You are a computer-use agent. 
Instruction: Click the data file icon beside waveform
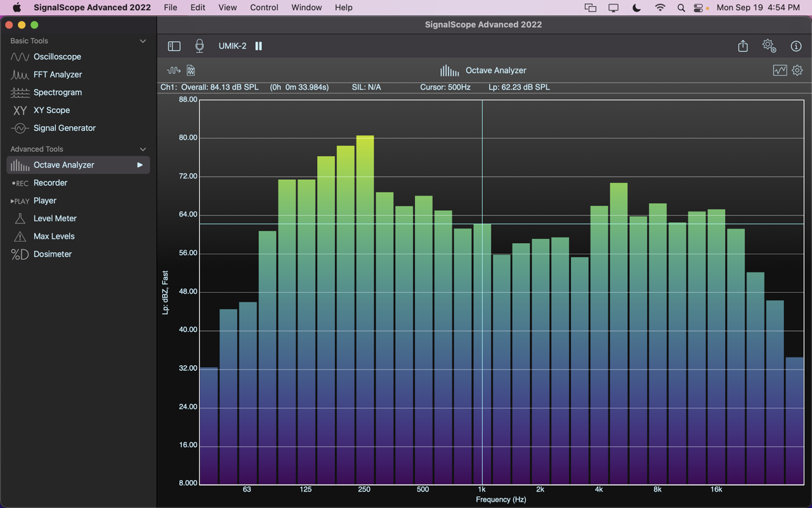coord(191,70)
